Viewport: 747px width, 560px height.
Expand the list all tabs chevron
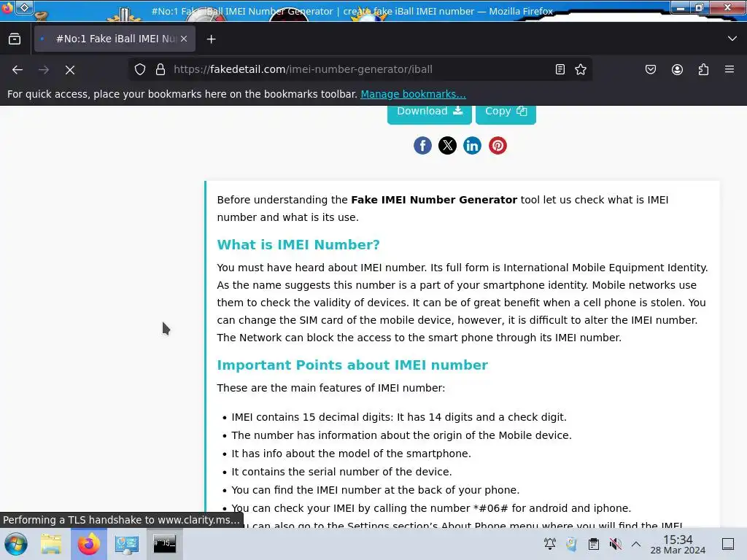point(732,39)
